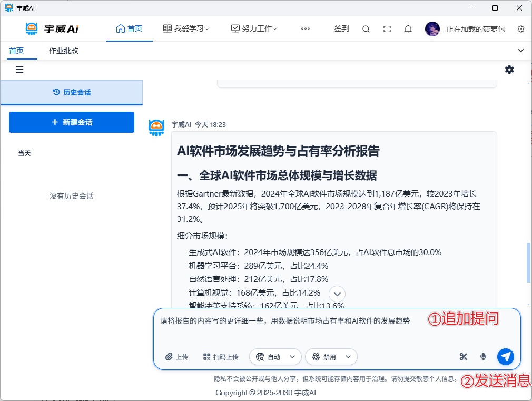Switch to the 作业批改 tab
The height and width of the screenshot is (401, 532).
tap(64, 51)
